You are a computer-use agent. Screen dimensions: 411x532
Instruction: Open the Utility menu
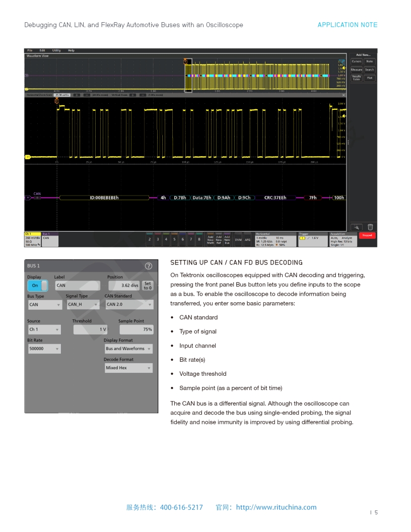56,50
